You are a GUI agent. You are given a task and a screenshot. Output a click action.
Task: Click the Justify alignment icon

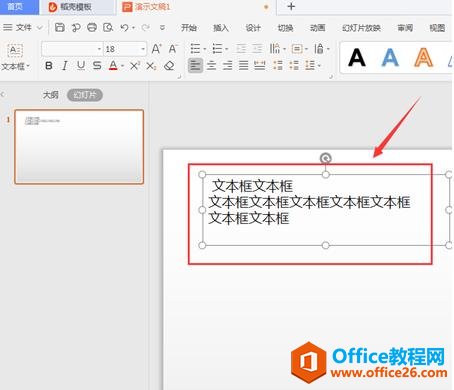coord(244,65)
